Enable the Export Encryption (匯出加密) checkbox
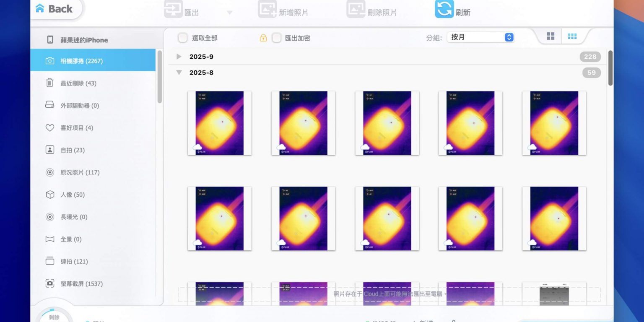Viewport: 644px width, 322px height. coord(276,38)
